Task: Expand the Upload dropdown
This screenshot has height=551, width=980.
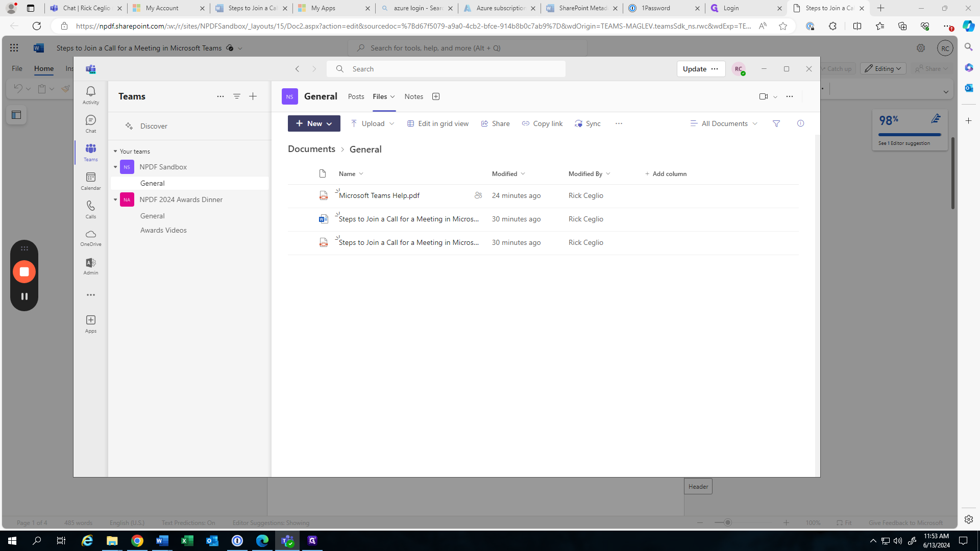Action: [x=391, y=123]
